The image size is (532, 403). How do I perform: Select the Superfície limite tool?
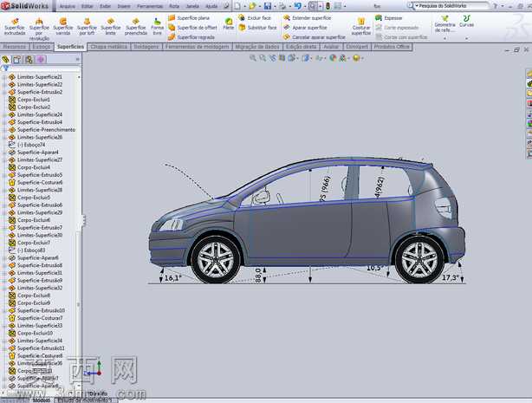point(111,27)
